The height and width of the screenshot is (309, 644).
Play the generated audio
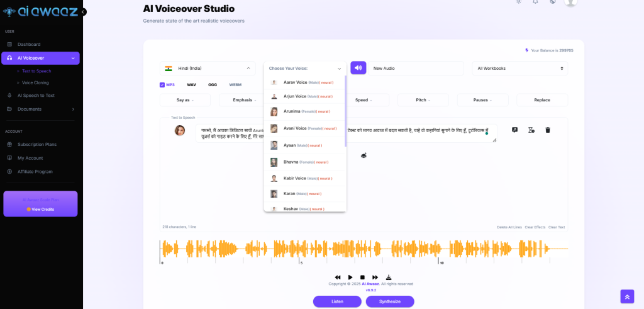pos(350,277)
